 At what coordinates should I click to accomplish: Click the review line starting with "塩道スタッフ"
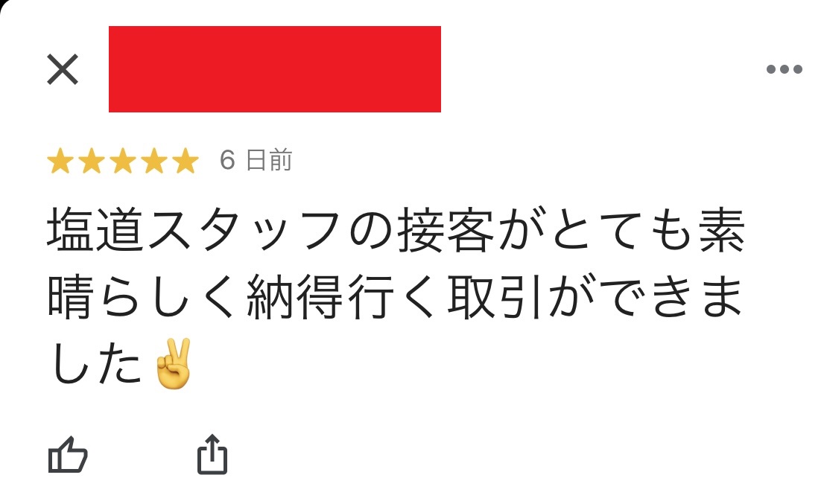(x=396, y=231)
